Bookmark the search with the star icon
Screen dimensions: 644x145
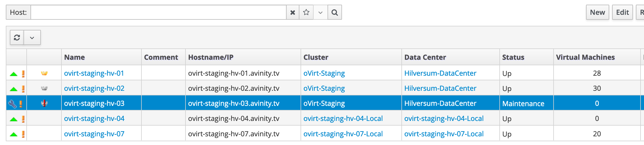click(x=306, y=12)
